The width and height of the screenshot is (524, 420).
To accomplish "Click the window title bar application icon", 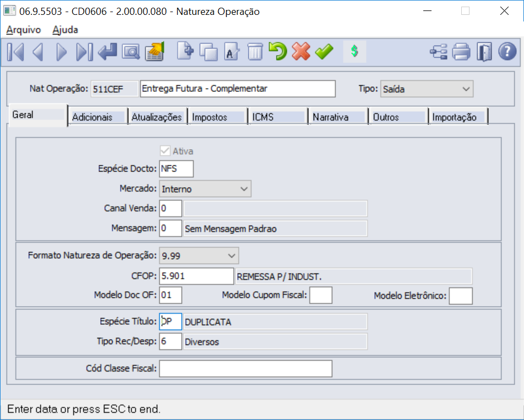I will coord(9,11).
